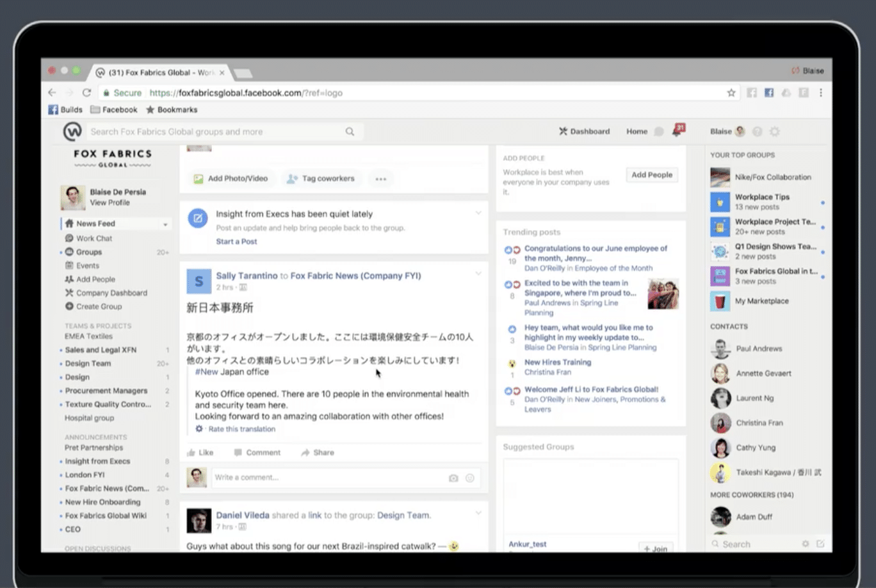Click the chat bubble icon beside Home
Screen dimensions: 876x588
point(658,131)
